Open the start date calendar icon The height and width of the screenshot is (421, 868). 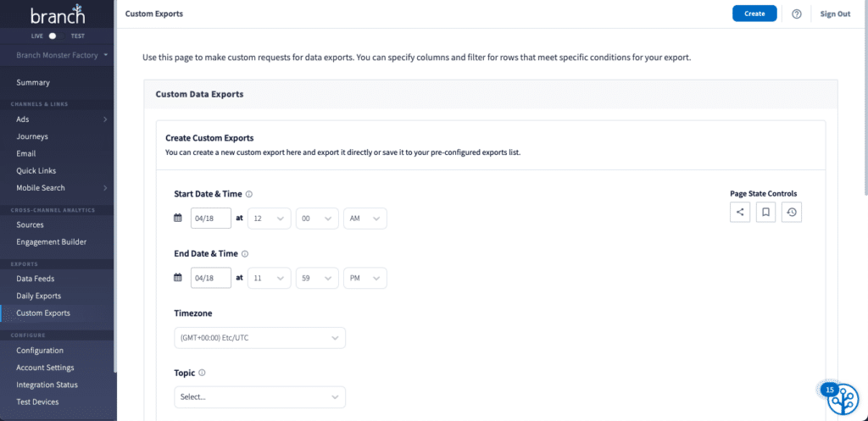[178, 218]
